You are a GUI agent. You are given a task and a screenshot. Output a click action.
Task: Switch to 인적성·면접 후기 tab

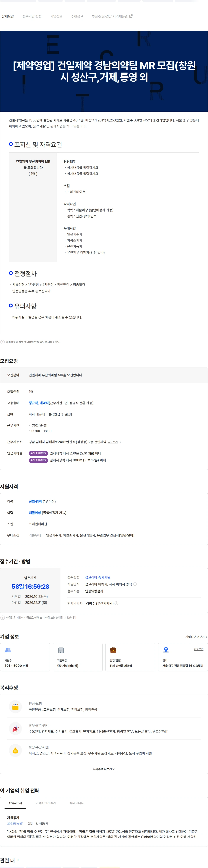point(45,803)
